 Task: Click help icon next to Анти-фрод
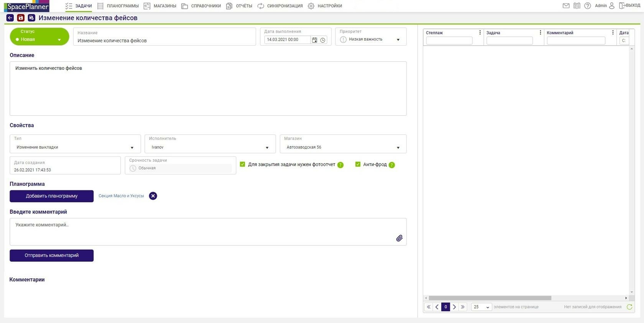tap(392, 165)
